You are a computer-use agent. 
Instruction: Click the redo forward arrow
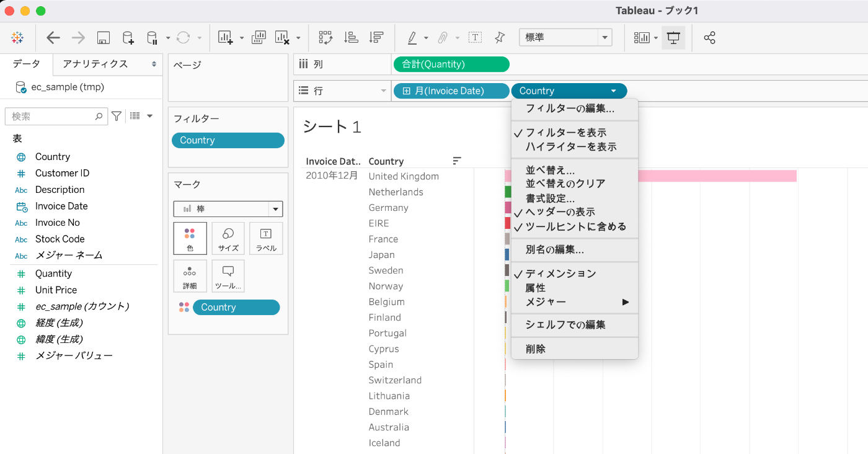tap(78, 38)
